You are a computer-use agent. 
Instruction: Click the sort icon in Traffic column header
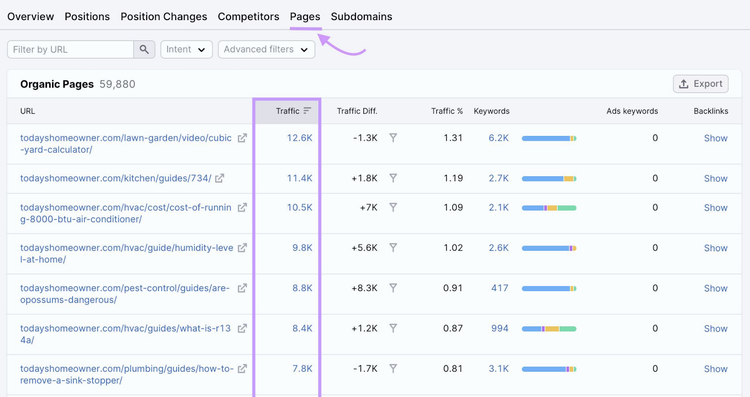click(x=307, y=111)
